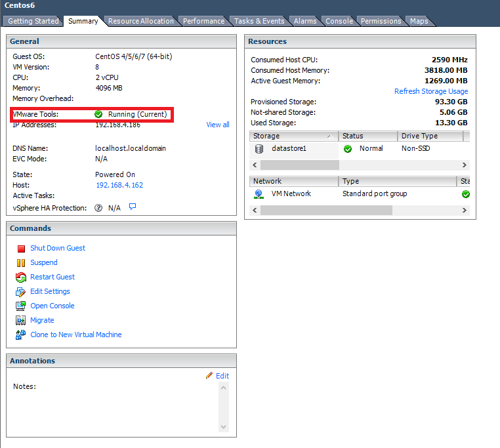Image resolution: width=500 pixels, height=448 pixels.
Task: Click the Migrate icon
Action: (21, 321)
